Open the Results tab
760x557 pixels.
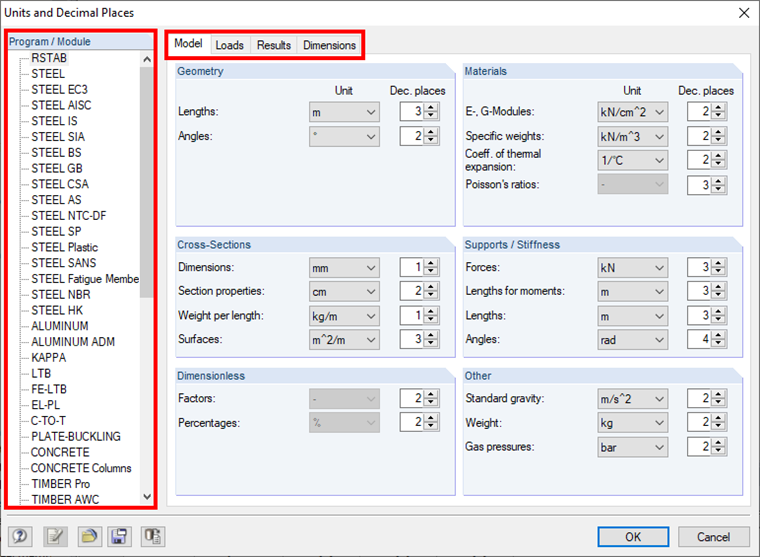click(x=274, y=45)
